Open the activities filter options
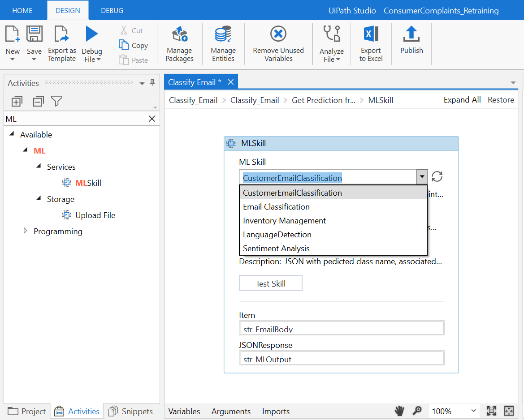Screen dimensions: 524x420 pyautogui.click(x=56, y=101)
